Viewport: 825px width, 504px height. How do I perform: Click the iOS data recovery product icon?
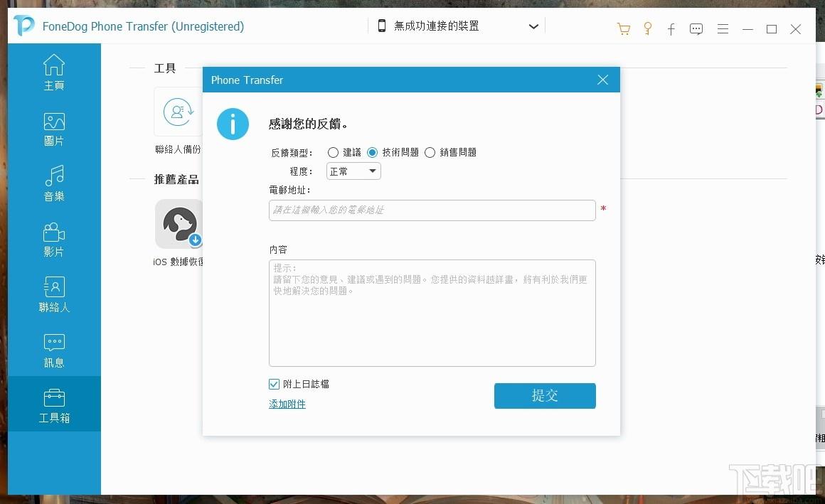coord(179,224)
